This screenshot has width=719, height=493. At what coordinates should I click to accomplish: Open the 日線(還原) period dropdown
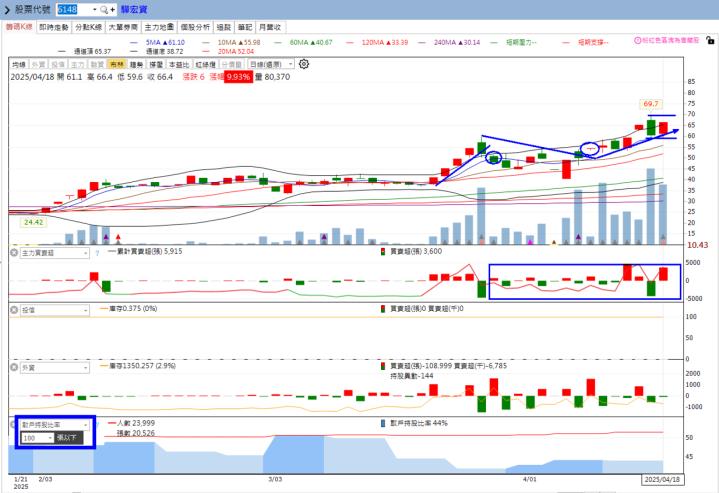tap(271, 64)
